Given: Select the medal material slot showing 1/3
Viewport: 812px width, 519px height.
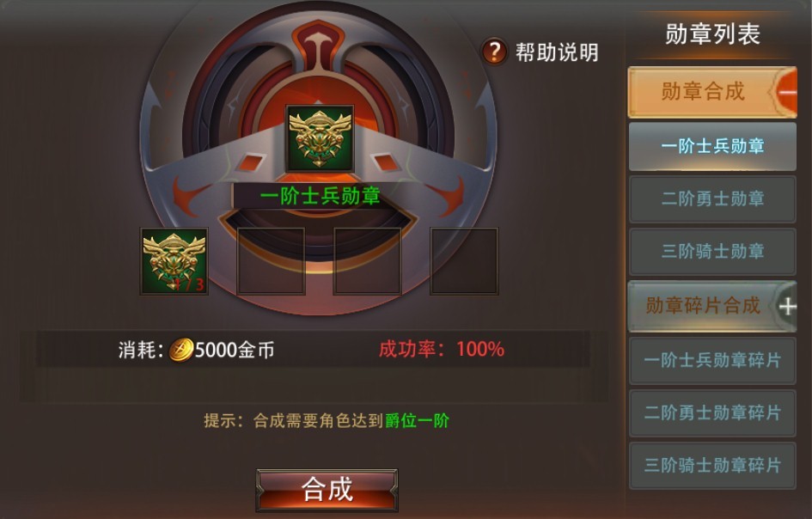Looking at the screenshot, I should (x=174, y=261).
